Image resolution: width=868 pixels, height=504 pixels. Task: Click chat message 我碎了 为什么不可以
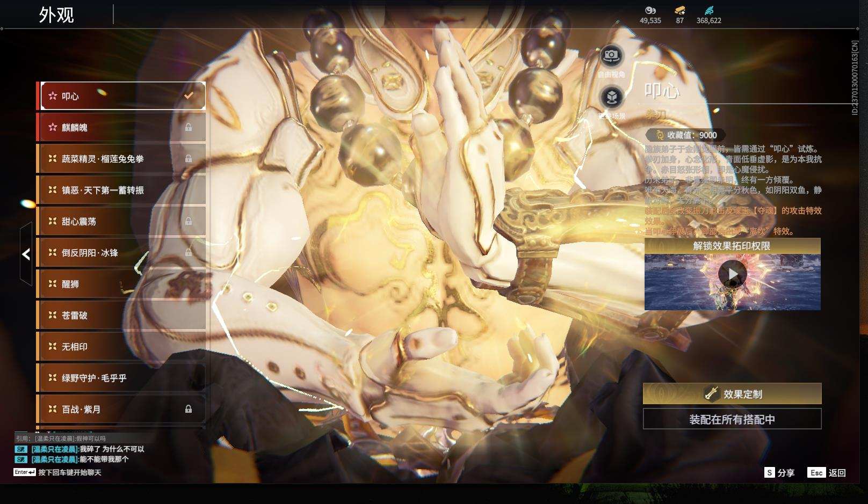[112, 449]
